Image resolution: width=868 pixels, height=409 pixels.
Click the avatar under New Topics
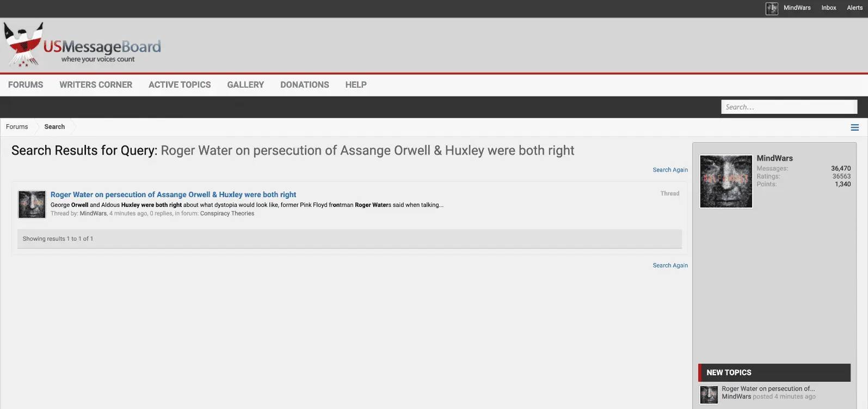709,394
